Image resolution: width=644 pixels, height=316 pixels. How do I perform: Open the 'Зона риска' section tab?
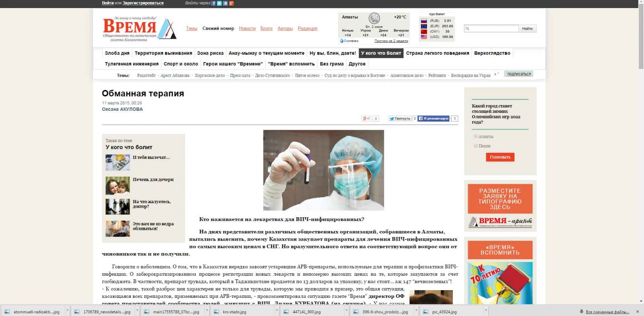pyautogui.click(x=210, y=53)
